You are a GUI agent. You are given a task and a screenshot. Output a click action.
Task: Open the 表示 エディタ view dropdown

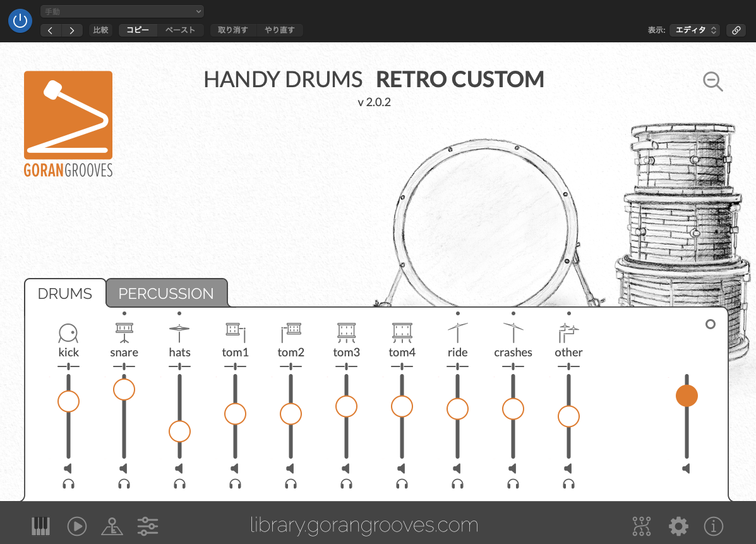[695, 30]
